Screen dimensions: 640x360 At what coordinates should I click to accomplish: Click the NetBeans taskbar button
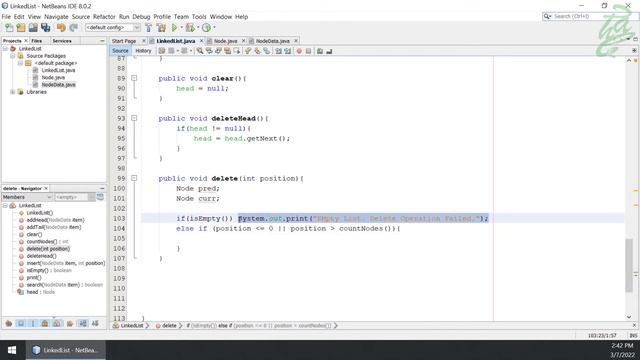pyautogui.click(x=66, y=350)
